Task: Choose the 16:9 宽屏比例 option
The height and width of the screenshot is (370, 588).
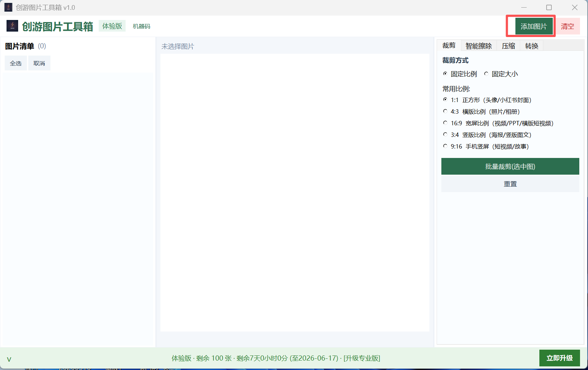Action: pyautogui.click(x=498, y=123)
